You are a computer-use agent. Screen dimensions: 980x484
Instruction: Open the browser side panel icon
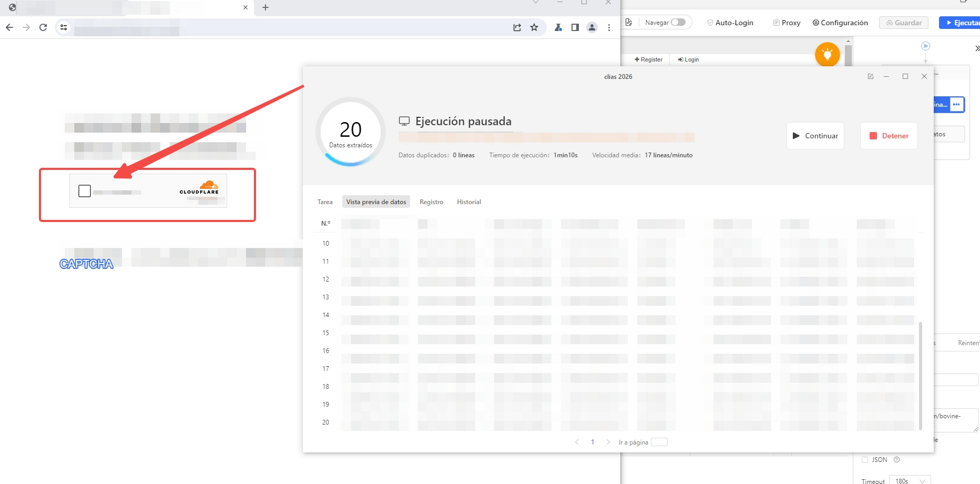tap(575, 27)
